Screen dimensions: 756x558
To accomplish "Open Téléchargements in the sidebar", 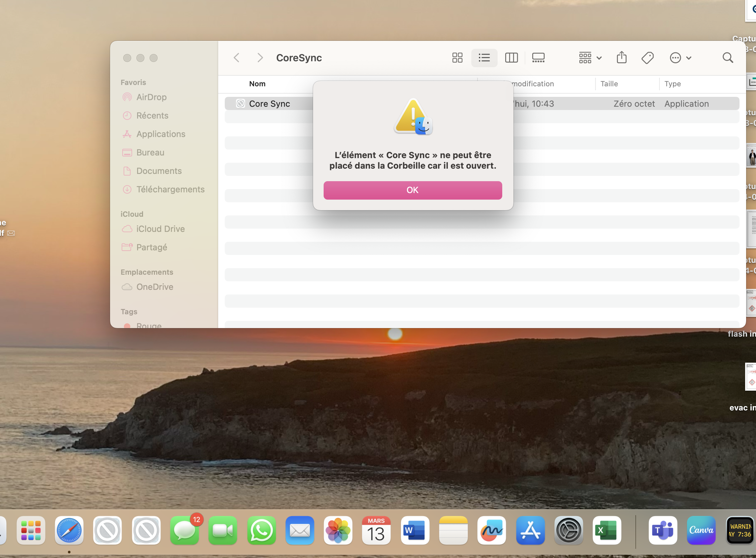I will (170, 189).
